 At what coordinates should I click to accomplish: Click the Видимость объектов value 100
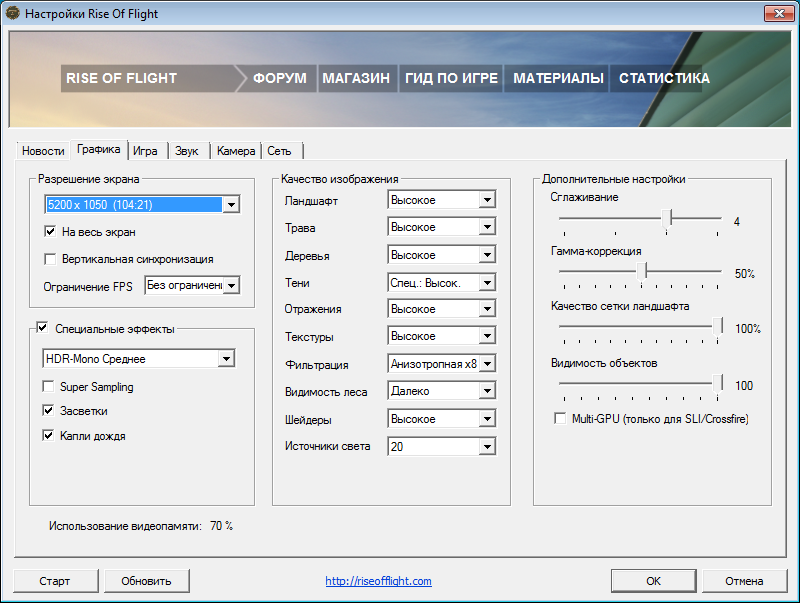(x=744, y=386)
